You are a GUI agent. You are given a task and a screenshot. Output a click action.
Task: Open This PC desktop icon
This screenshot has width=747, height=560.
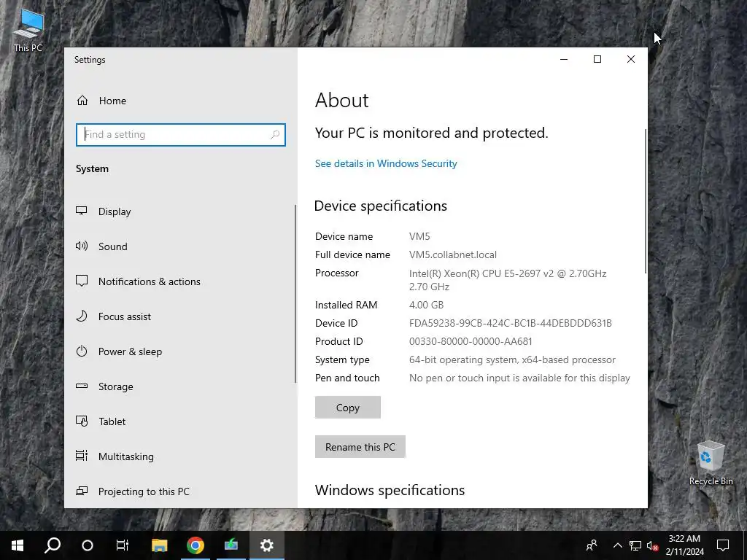coord(28,29)
